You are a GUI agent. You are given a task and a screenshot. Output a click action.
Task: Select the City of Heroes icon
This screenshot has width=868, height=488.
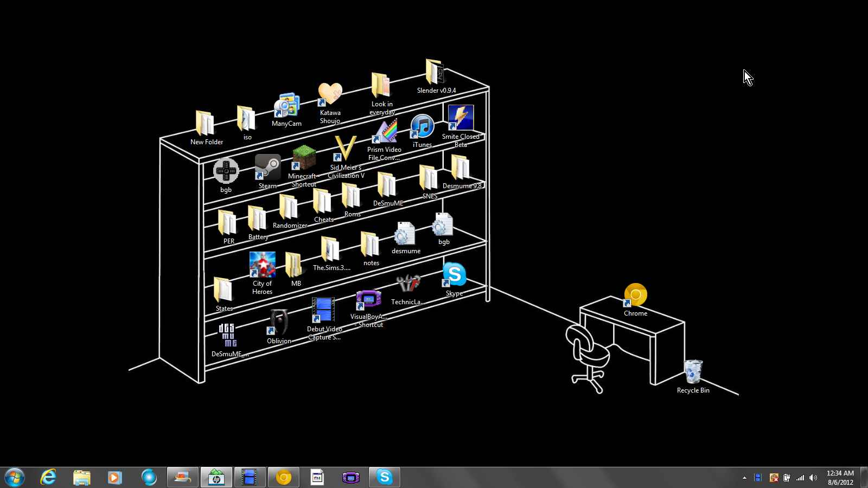click(262, 265)
